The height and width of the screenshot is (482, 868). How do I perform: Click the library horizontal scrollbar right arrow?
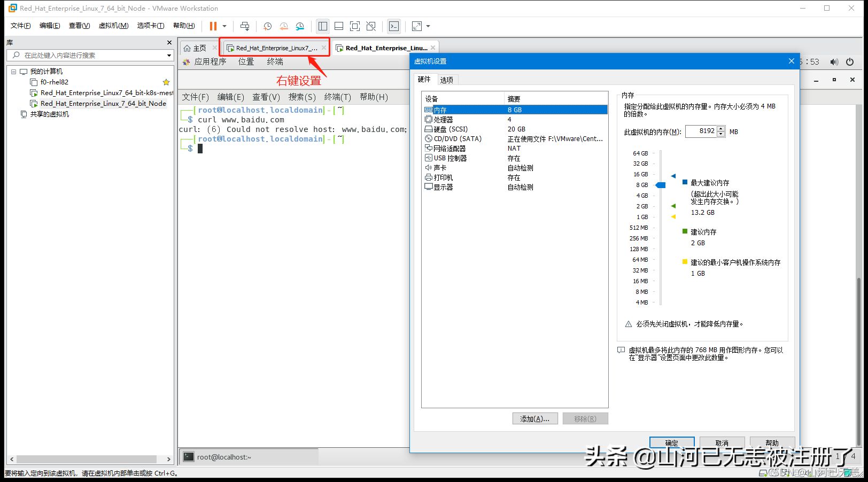click(x=169, y=459)
